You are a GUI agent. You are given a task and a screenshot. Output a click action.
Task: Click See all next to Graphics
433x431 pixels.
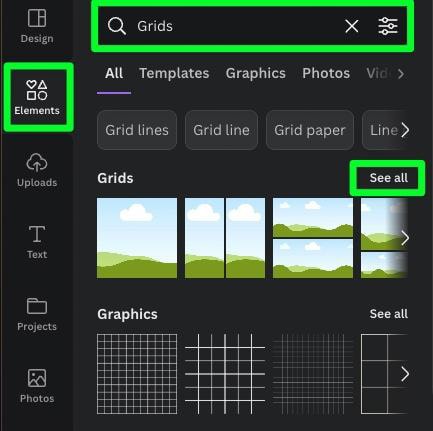388,314
